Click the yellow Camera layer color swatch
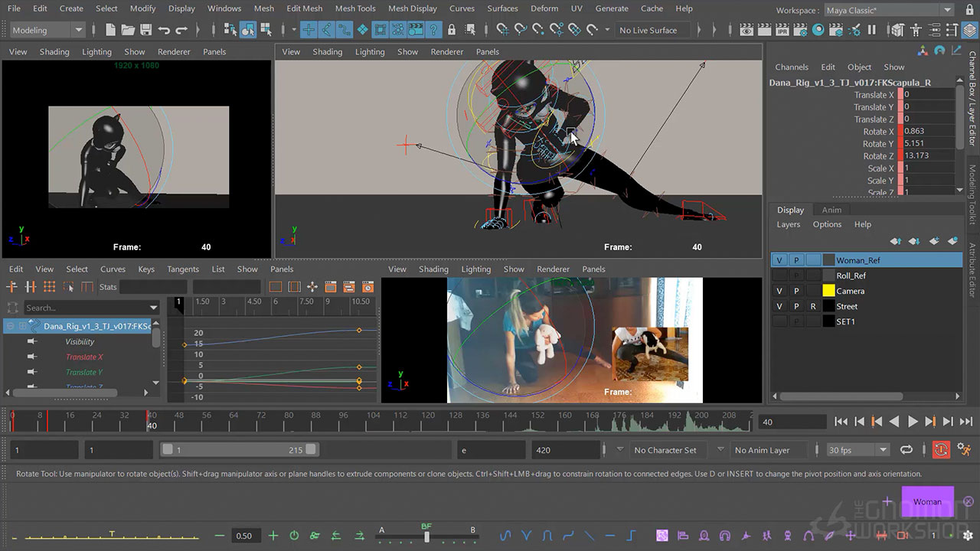The width and height of the screenshot is (980, 551). point(828,291)
